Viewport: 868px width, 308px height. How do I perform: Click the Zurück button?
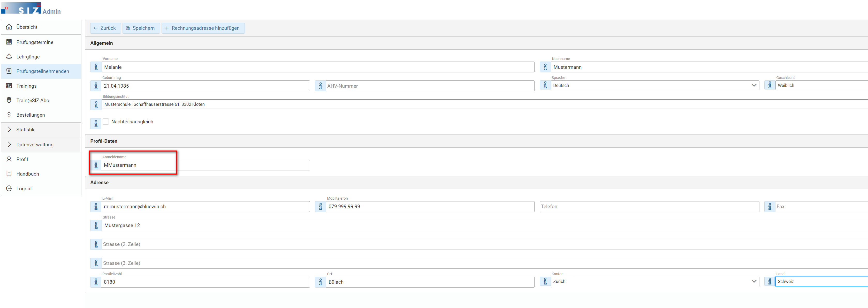tap(105, 28)
